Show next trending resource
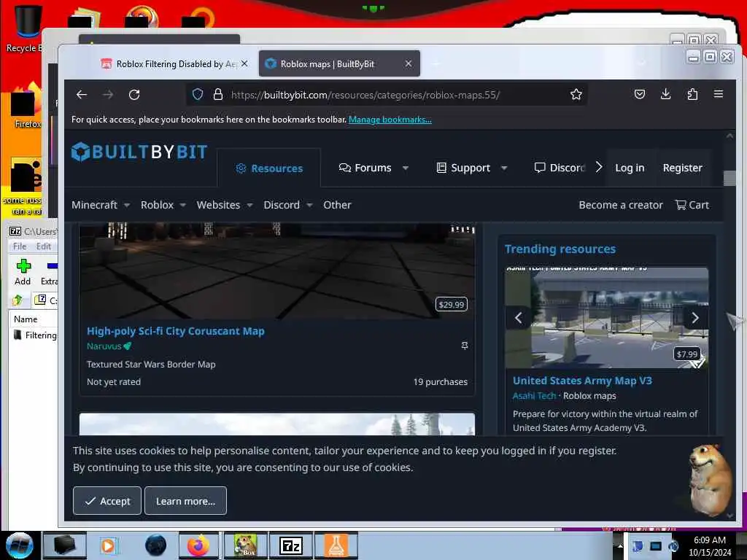747x560 pixels. coord(695,318)
